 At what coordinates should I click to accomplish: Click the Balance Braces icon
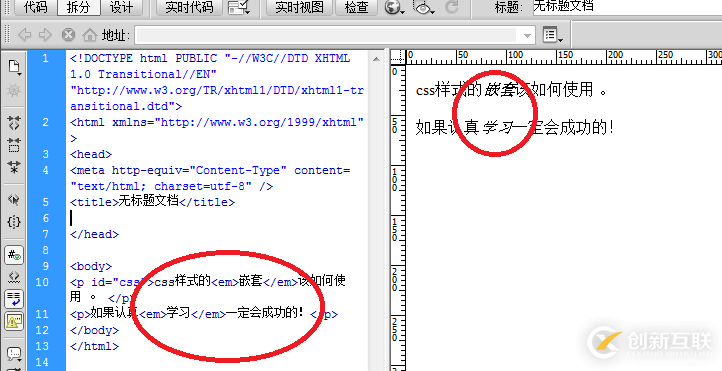coord(14,222)
